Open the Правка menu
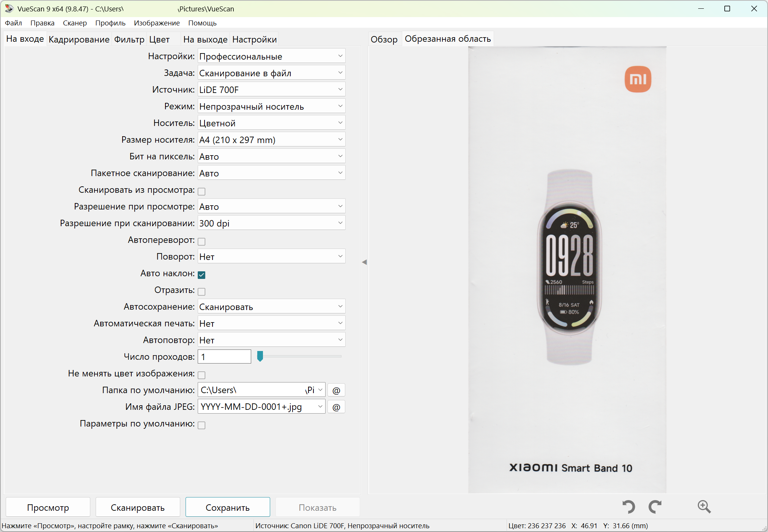The image size is (768, 532). 42,23
